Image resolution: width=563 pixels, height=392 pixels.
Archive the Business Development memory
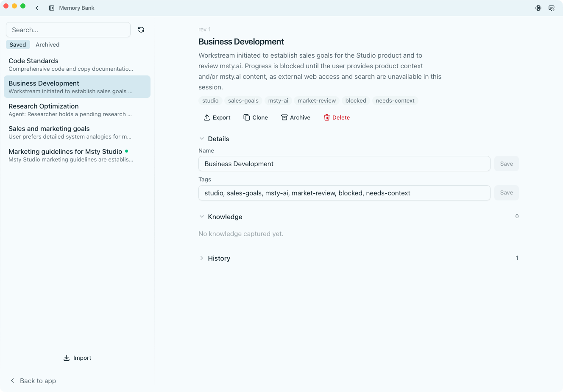point(295,117)
